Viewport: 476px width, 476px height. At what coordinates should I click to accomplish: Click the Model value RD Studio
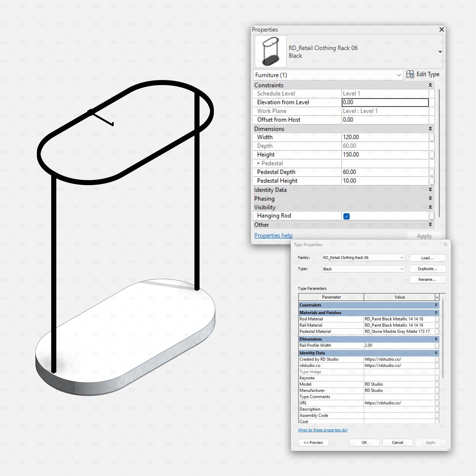pos(399,384)
